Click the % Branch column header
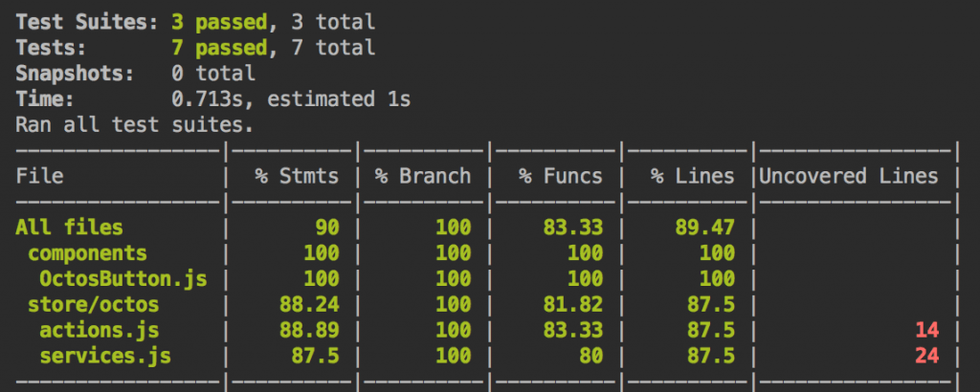The height and width of the screenshot is (392, 980). [422, 176]
